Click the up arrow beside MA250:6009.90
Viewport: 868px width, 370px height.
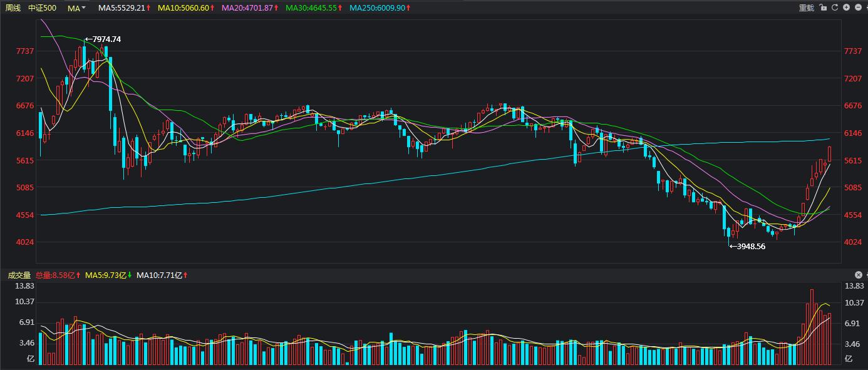point(408,8)
